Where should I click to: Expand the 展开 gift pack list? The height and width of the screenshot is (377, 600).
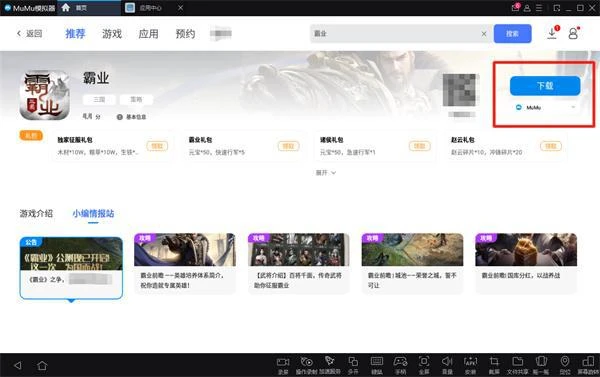pyautogui.click(x=326, y=173)
